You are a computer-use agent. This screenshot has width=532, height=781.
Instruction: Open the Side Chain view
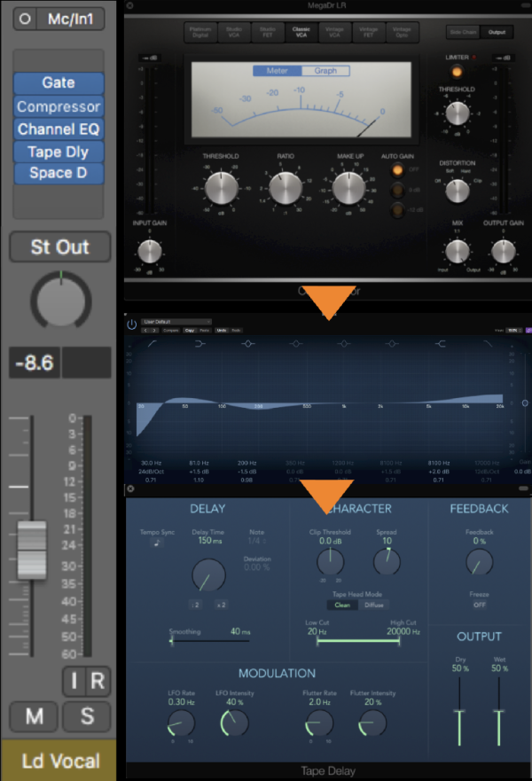tap(463, 32)
